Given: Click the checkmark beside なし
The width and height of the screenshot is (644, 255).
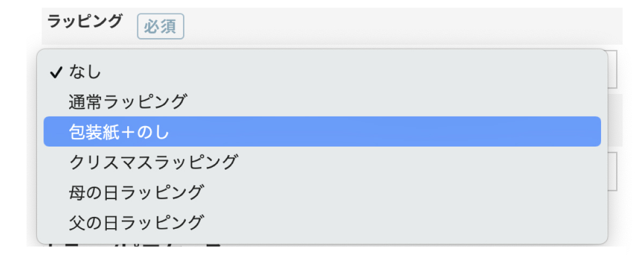Looking at the screenshot, I should (x=56, y=72).
